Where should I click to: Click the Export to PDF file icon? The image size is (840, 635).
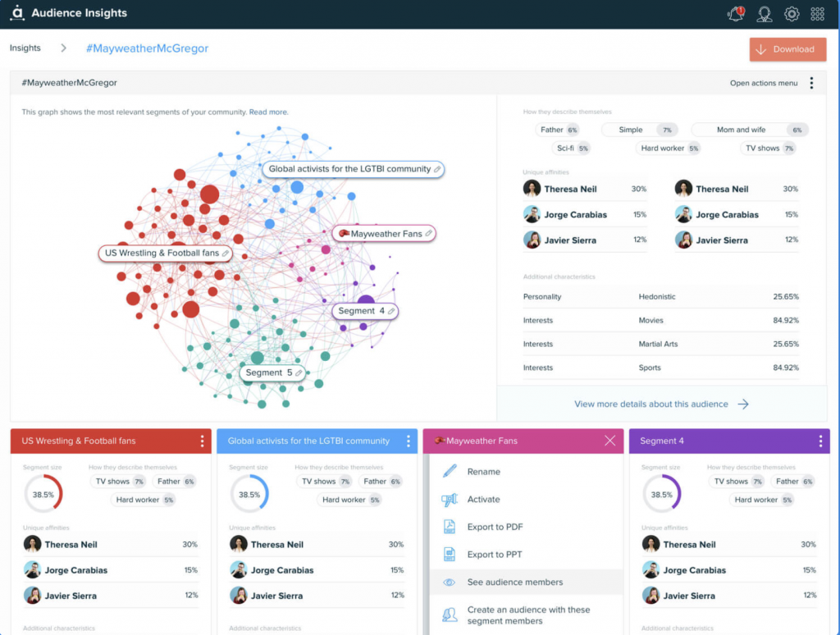coord(450,527)
